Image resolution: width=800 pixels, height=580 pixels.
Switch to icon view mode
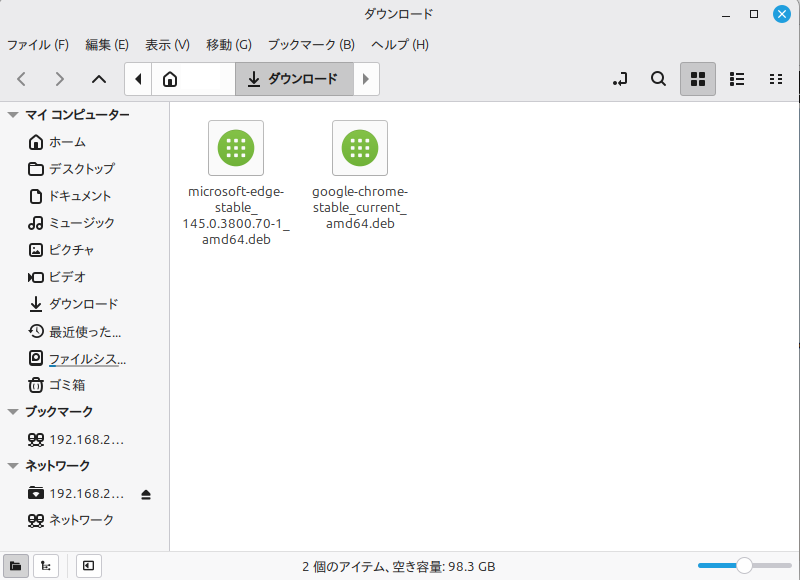pos(698,79)
